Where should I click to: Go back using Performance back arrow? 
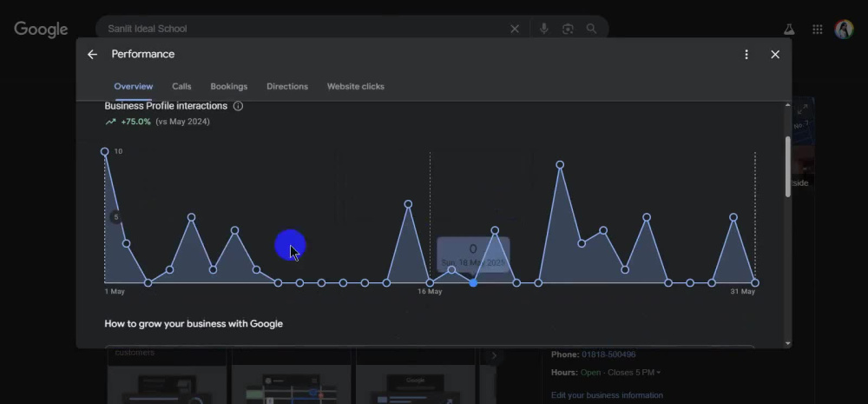coord(93,55)
